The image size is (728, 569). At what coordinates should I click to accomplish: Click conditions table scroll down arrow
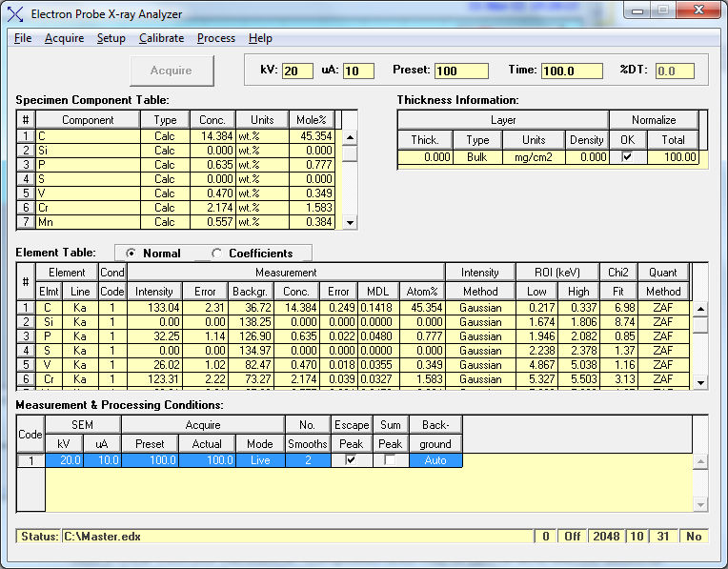(x=700, y=504)
